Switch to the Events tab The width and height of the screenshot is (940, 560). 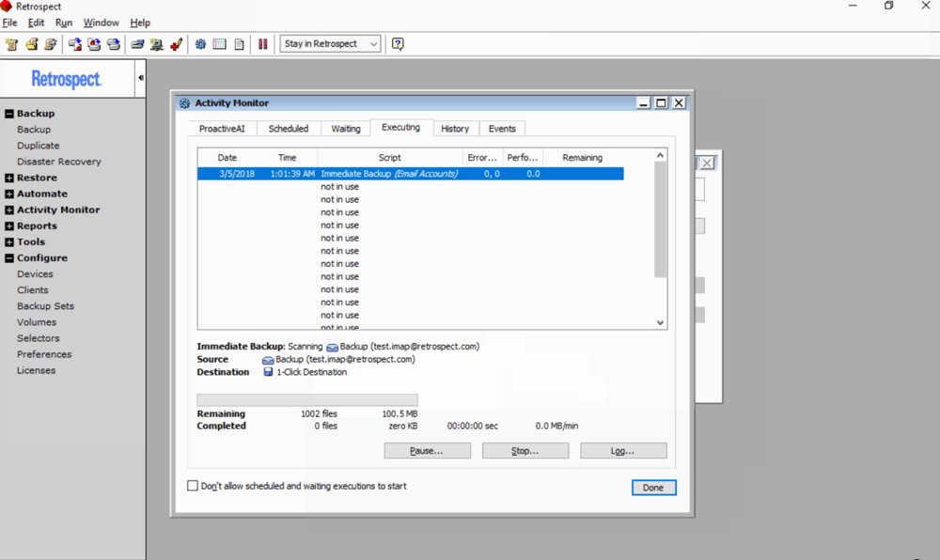point(502,129)
